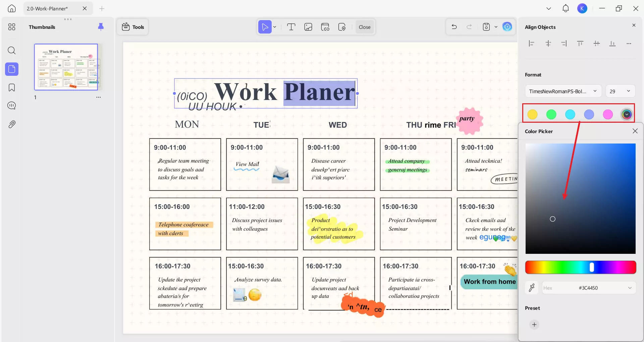Open the font size 29 dropdown
Image resolution: width=644 pixels, height=342 pixels.
coord(620,91)
